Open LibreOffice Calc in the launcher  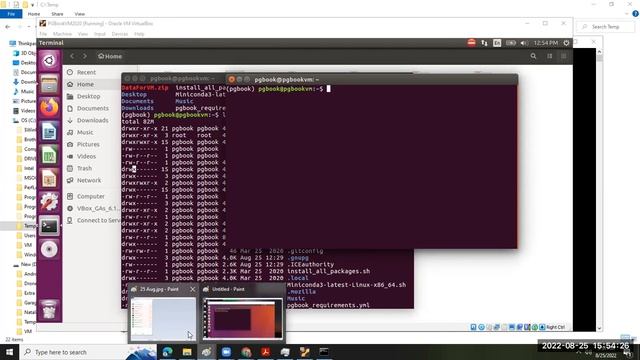(x=49, y=155)
